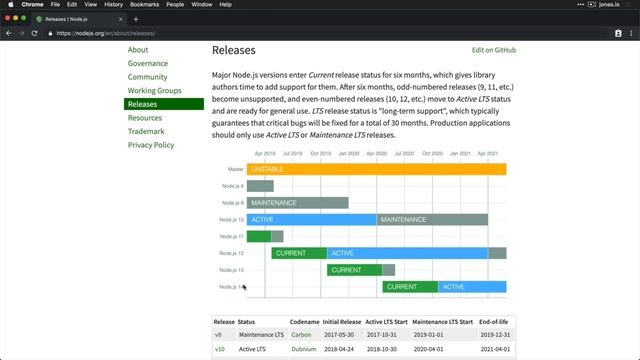Open the Dubnium codename link
640x360 pixels.
coord(304,349)
